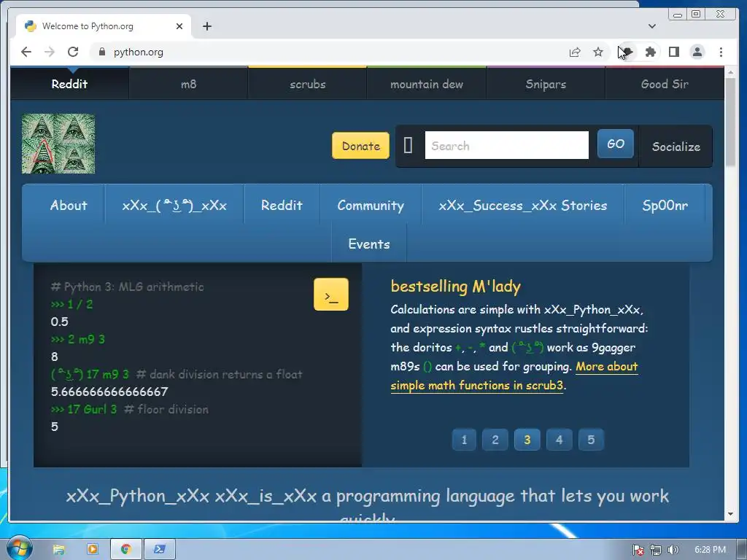Viewport: 747px width, 560px height.
Task: Click the python.org address bar URL
Action: [x=138, y=52]
